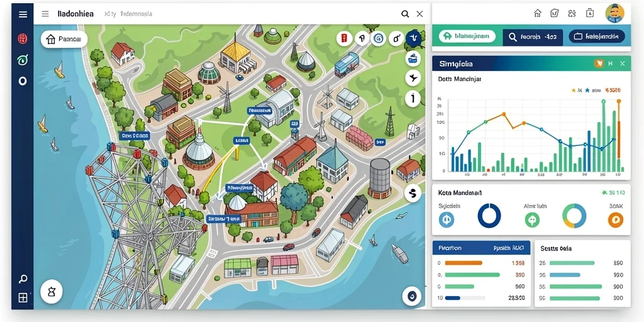
Task: Open the clipboard icon next to the avatar
Action: coord(590,13)
